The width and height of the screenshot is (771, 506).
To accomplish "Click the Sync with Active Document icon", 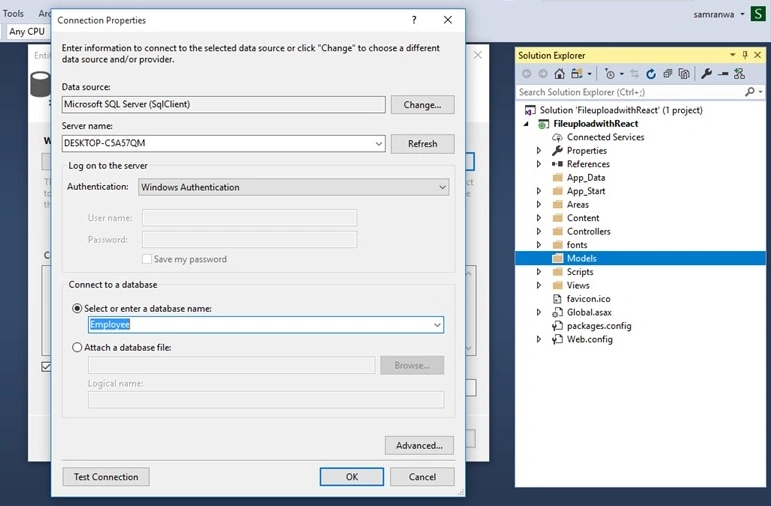I will pos(634,74).
